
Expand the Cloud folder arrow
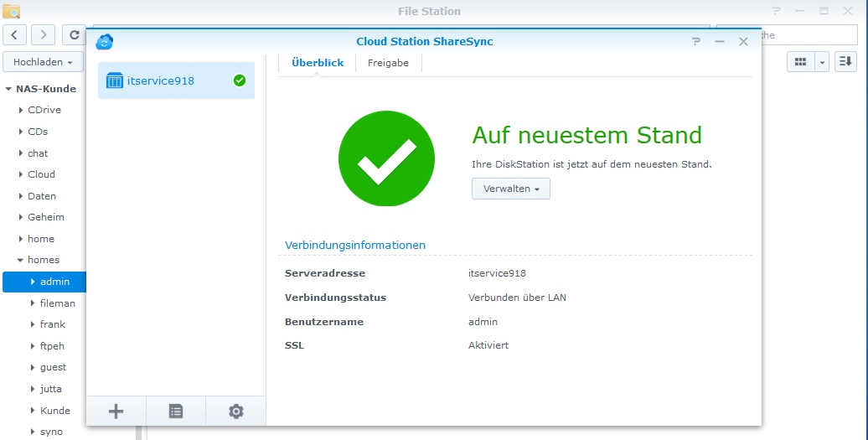click(20, 174)
